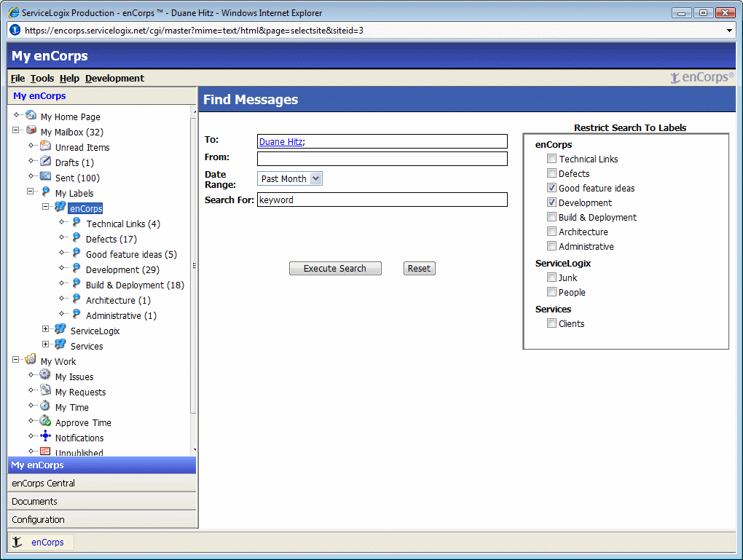Click the My Mailbox red mailbox icon

pyautogui.click(x=31, y=130)
